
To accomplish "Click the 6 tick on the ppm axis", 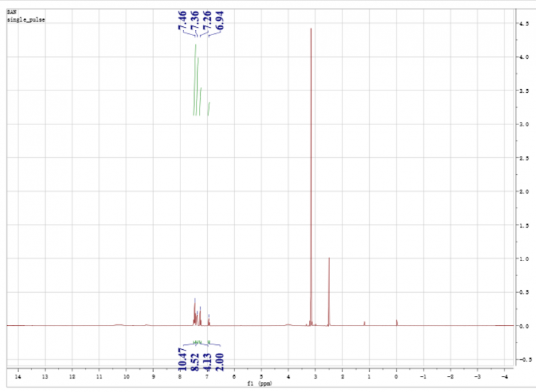I will pyautogui.click(x=234, y=377).
